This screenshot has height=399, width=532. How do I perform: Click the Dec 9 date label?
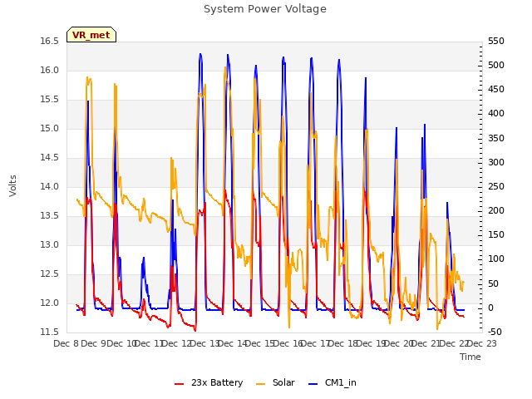[x=94, y=343]
